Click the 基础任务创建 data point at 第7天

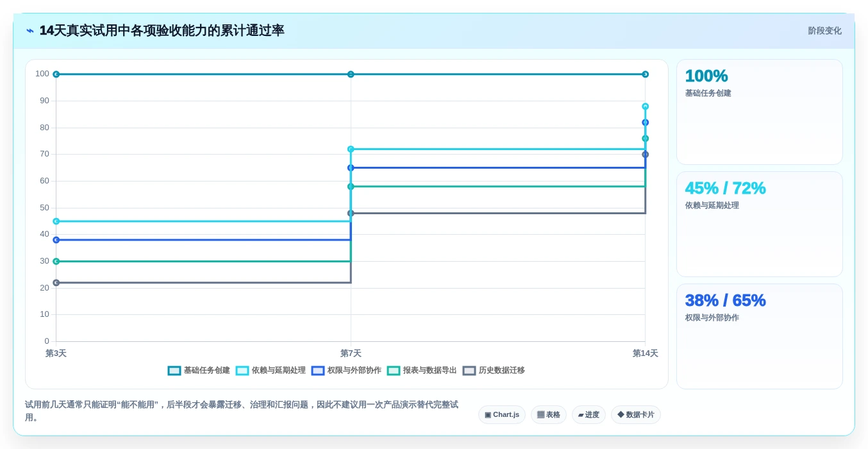(351, 74)
